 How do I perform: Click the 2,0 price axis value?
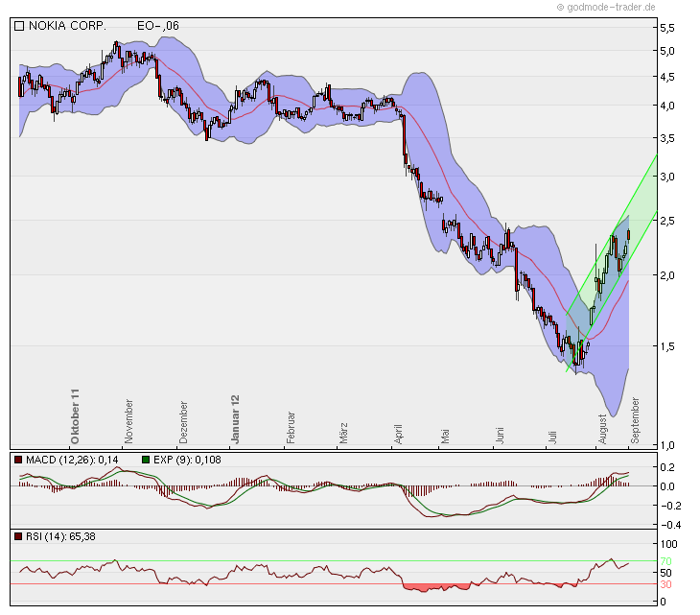coord(667,275)
